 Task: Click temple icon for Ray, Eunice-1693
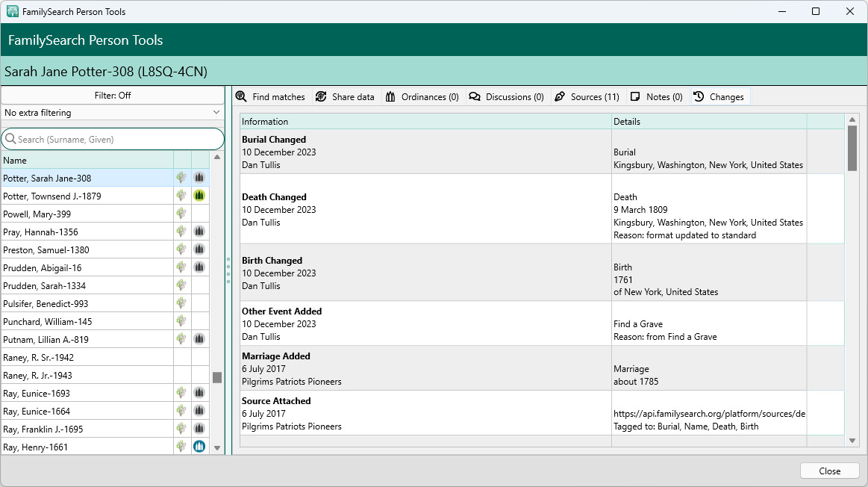click(199, 393)
